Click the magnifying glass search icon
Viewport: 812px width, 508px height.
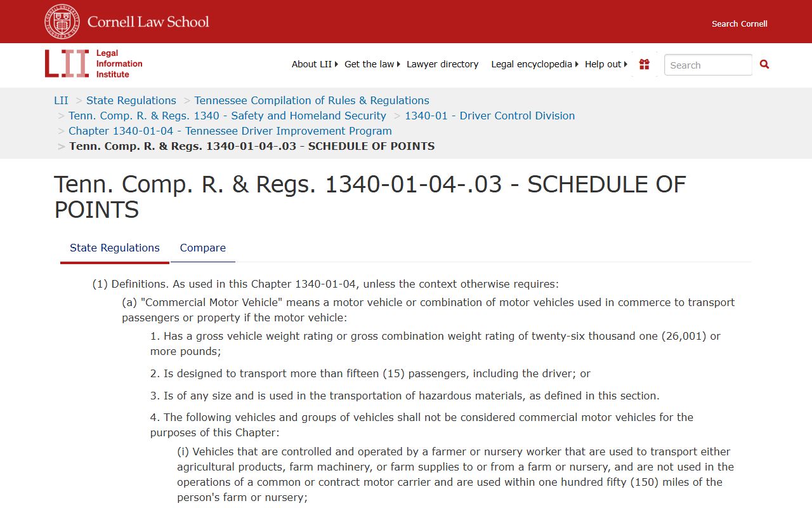coord(764,64)
